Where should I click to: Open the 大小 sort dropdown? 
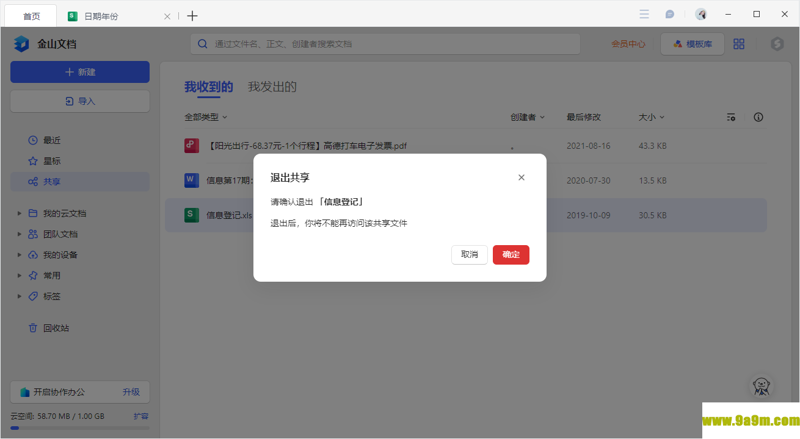point(652,117)
